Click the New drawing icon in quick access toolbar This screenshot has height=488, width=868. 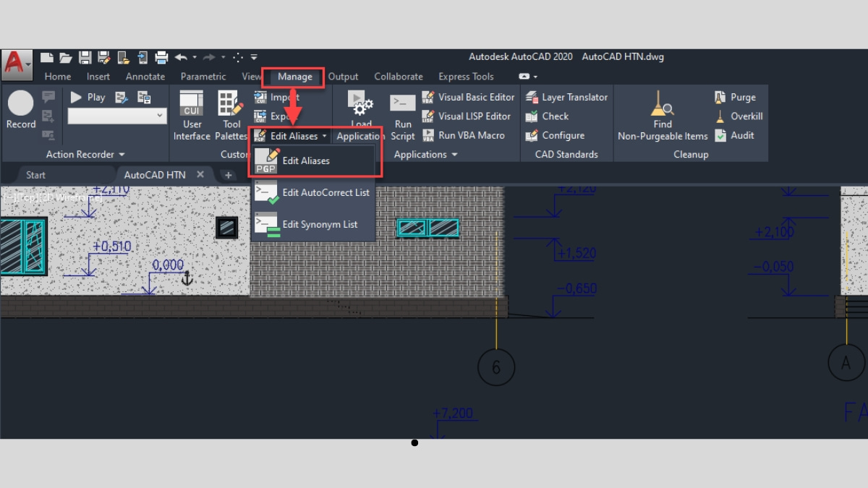tap(47, 57)
